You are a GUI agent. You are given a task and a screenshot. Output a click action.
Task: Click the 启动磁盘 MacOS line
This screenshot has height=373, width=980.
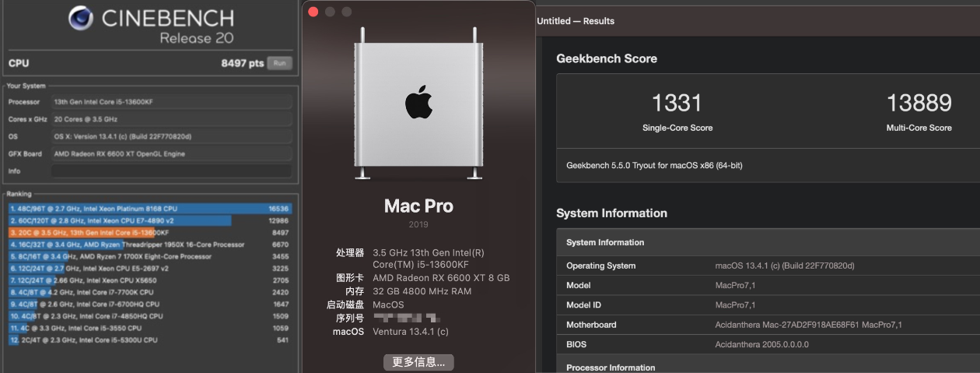tap(388, 304)
